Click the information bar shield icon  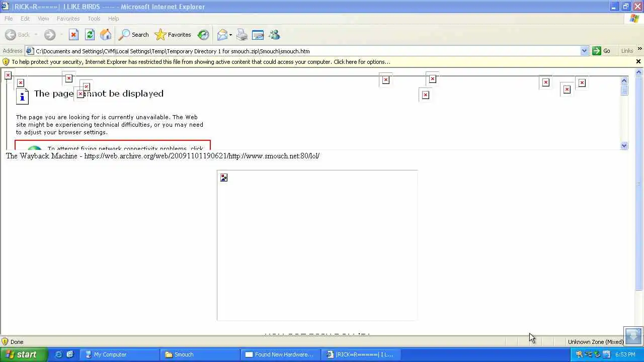click(6, 62)
